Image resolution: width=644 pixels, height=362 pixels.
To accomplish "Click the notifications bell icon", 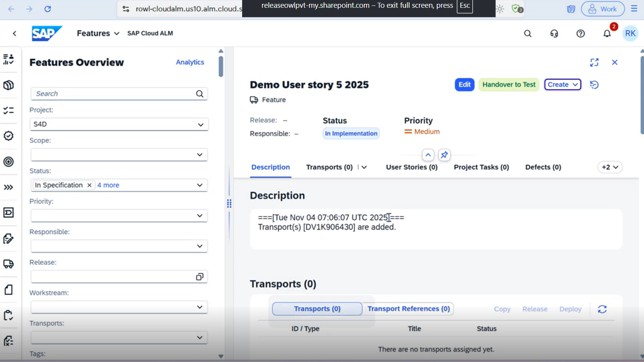I will [607, 34].
